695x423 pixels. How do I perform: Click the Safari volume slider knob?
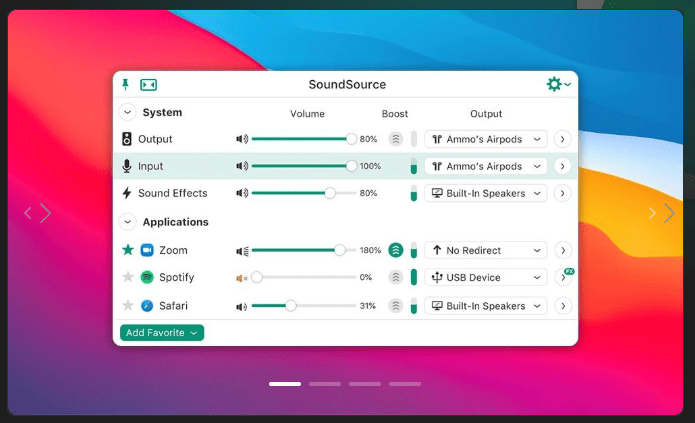[x=291, y=306]
